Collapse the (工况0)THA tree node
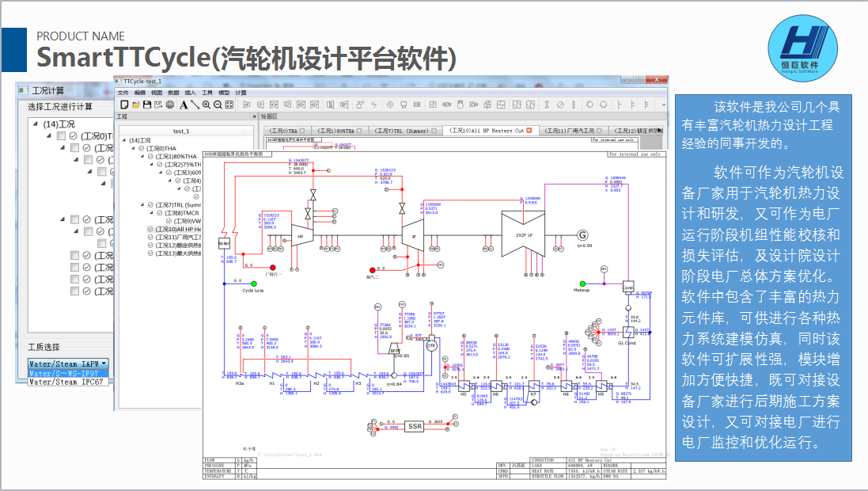 134,149
